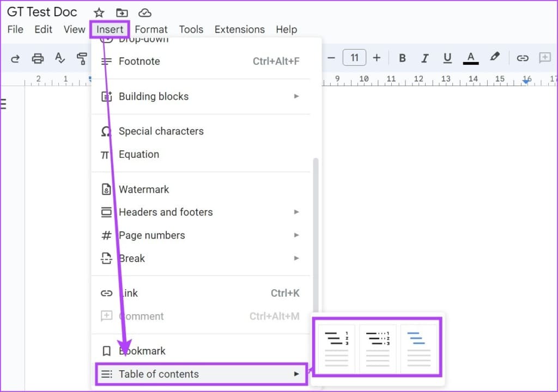Select the highlight color pen icon
The width and height of the screenshot is (558, 392).
click(495, 58)
